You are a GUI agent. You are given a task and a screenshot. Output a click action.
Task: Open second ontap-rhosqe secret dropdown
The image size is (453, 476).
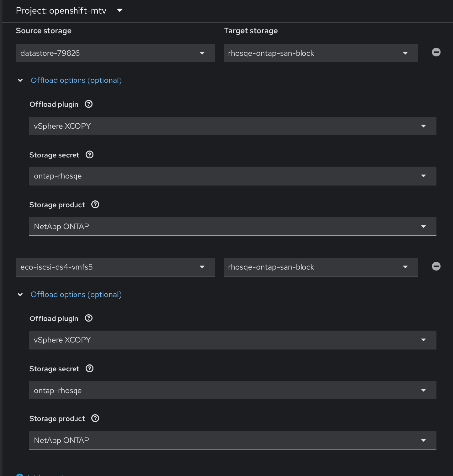[232, 391]
